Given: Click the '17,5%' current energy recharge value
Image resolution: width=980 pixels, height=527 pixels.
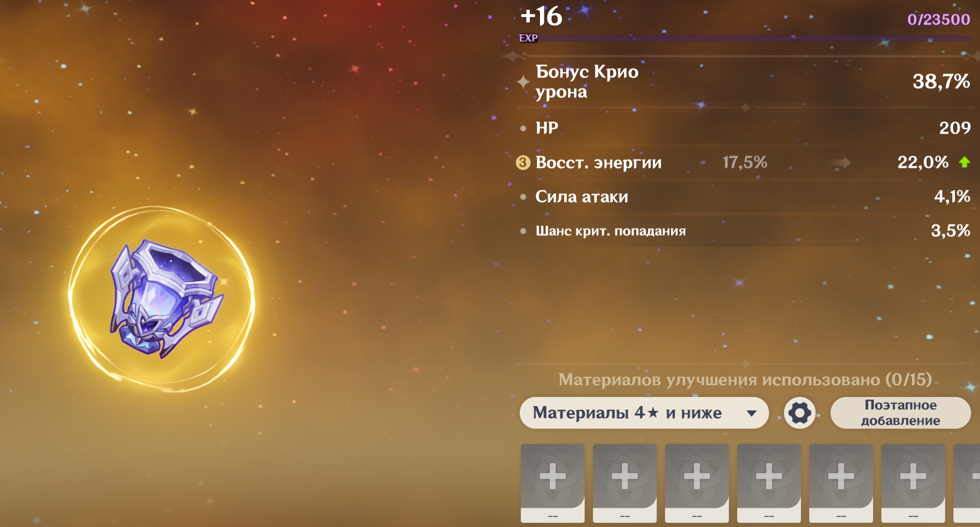Looking at the screenshot, I should (x=744, y=162).
